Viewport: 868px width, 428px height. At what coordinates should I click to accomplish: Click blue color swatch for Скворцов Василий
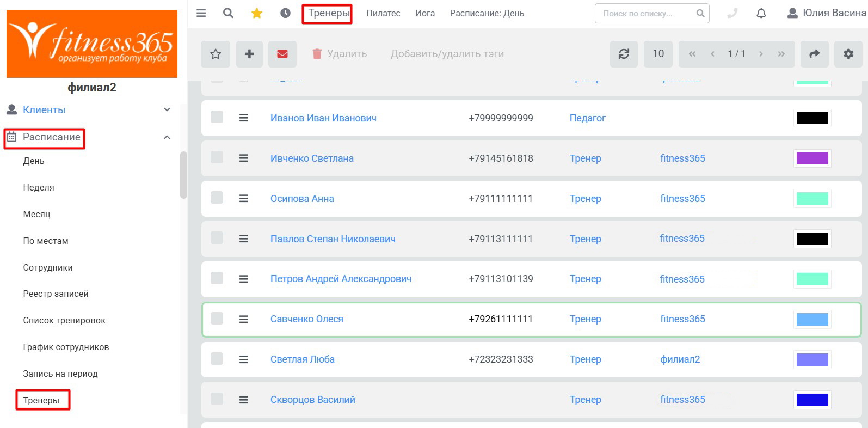(812, 400)
